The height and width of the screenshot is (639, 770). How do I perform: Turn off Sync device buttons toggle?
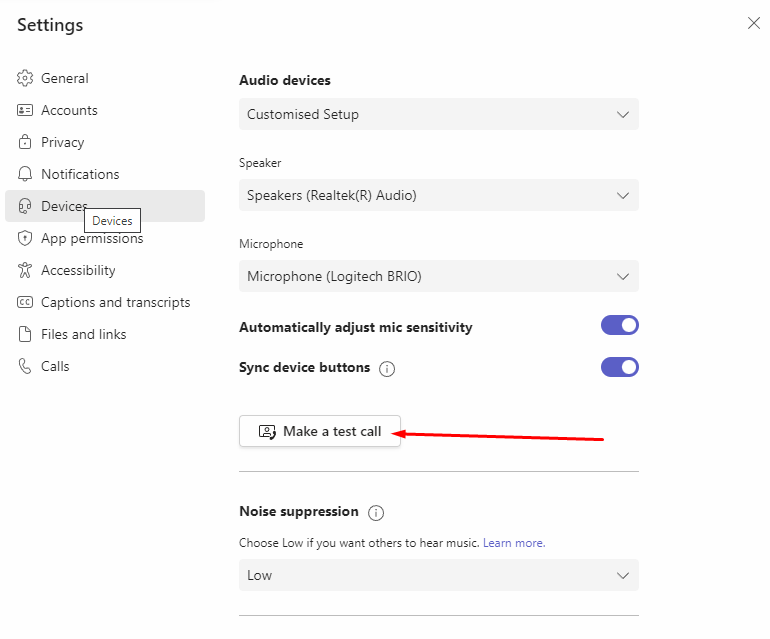pos(620,367)
